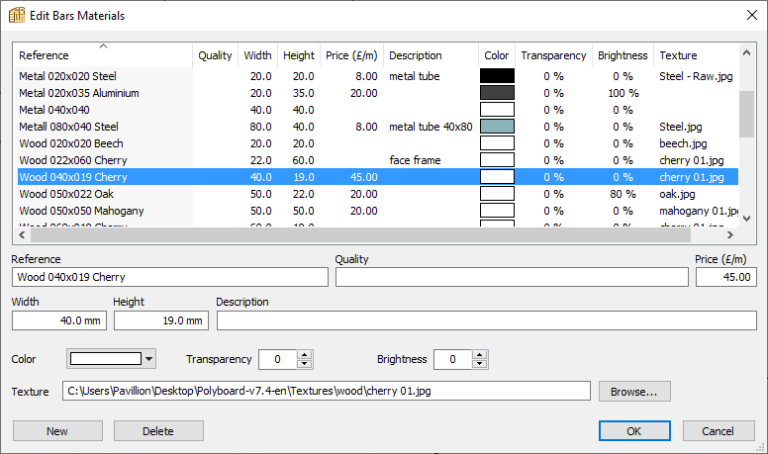This screenshot has height=454, width=768.
Task: Focus the Description input field
Action: 486,320
